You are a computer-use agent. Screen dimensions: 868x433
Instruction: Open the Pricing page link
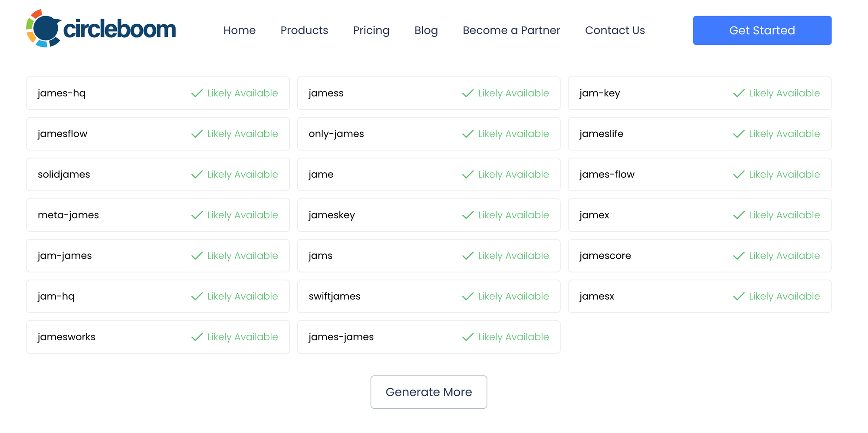click(371, 30)
